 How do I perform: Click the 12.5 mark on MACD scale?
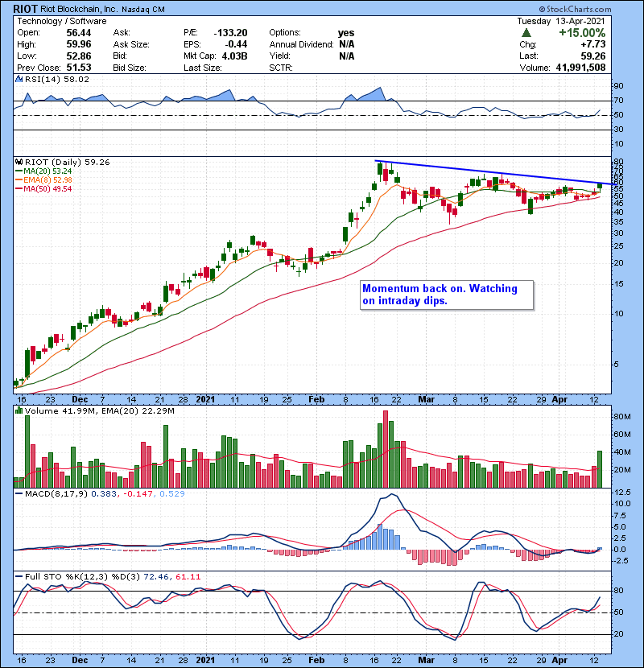pyautogui.click(x=621, y=492)
